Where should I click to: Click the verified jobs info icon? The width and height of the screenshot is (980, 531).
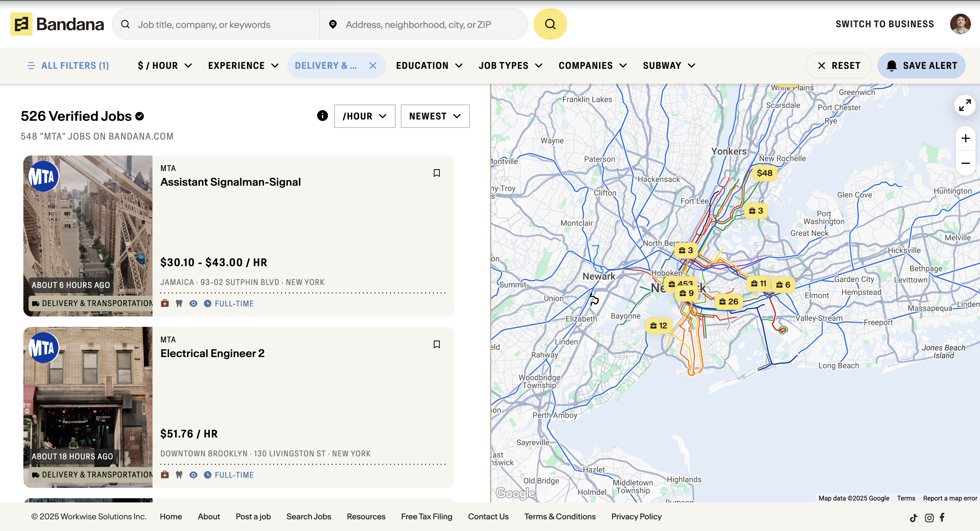pyautogui.click(x=322, y=116)
